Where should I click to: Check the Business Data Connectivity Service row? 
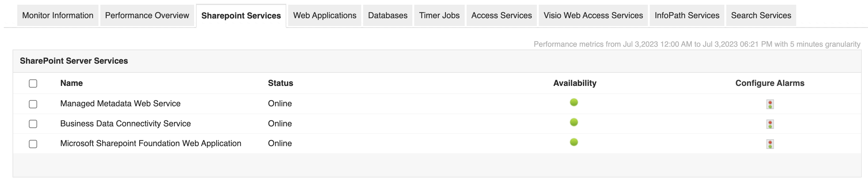tap(33, 124)
